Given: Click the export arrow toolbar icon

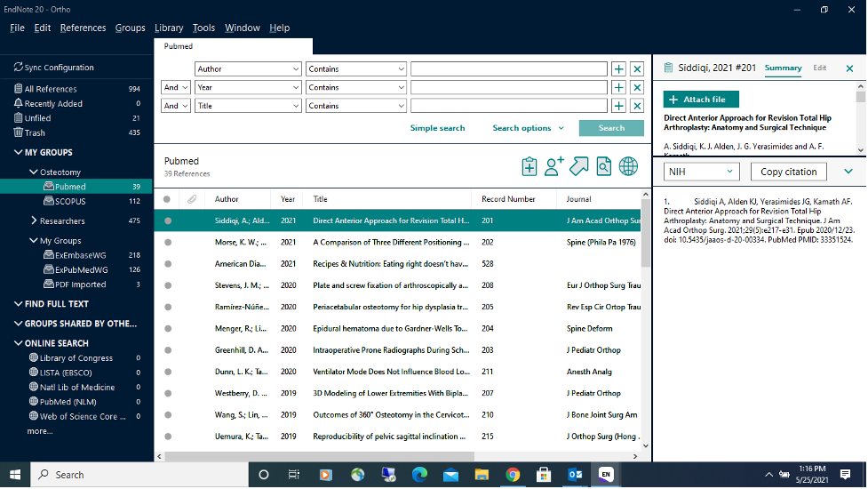Looking at the screenshot, I should (579, 166).
